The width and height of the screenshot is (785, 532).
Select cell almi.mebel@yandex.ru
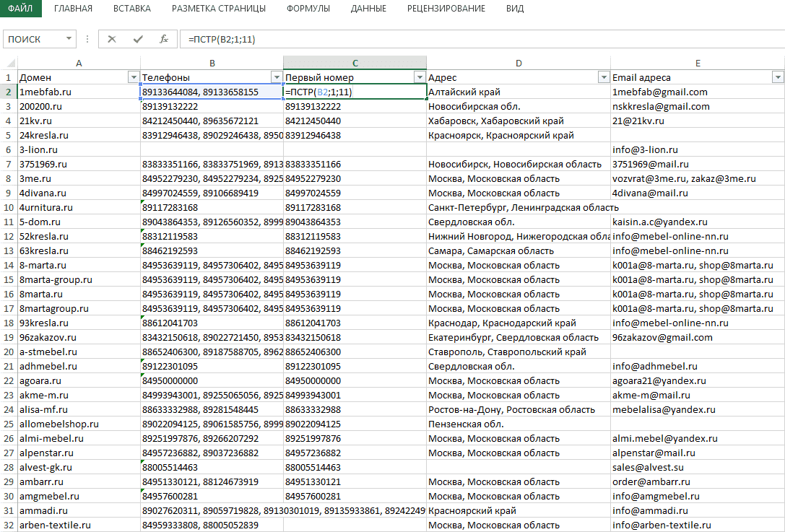point(698,438)
